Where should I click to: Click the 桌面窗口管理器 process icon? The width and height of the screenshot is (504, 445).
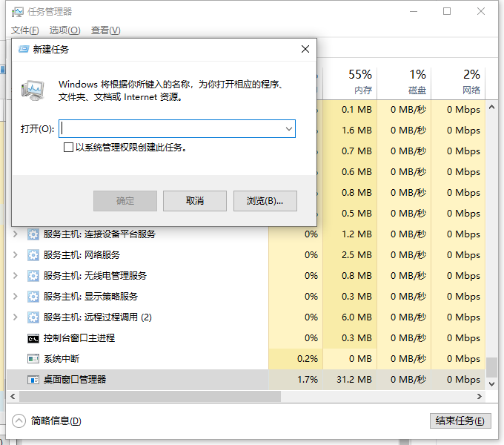[x=33, y=380]
